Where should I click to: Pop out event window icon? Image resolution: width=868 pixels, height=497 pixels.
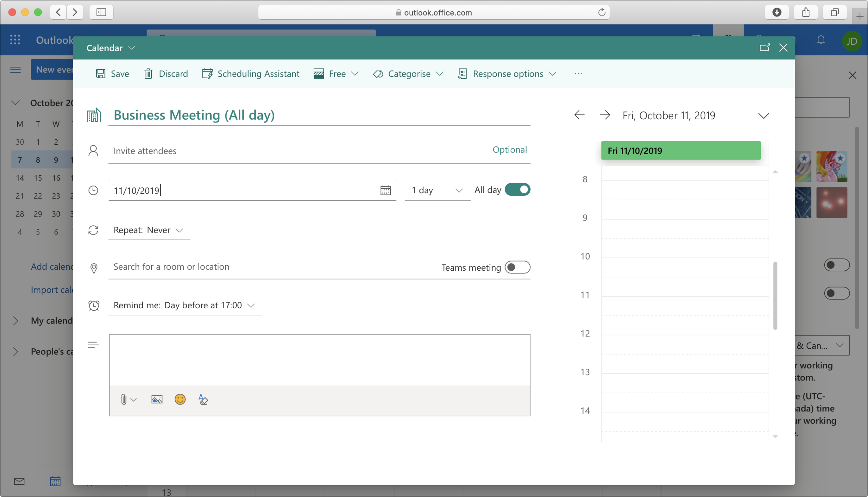pyautogui.click(x=765, y=47)
